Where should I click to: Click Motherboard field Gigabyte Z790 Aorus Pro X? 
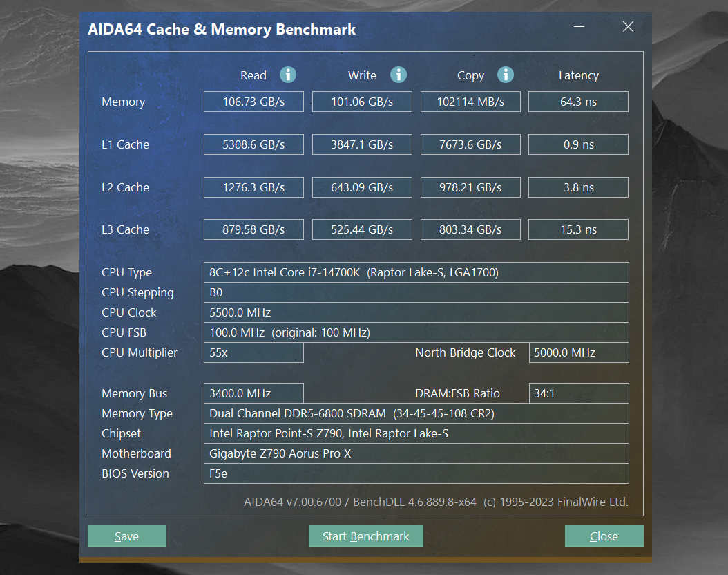point(416,453)
